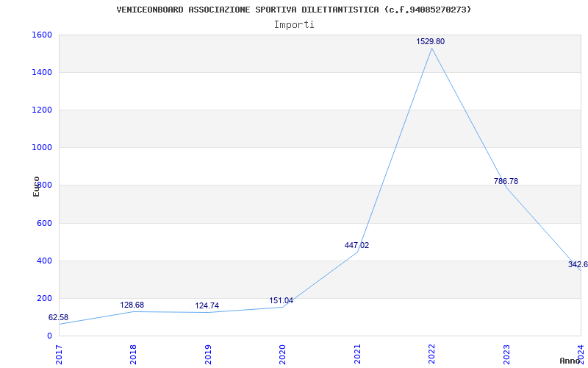Select the 786.78 data label

[x=506, y=181]
